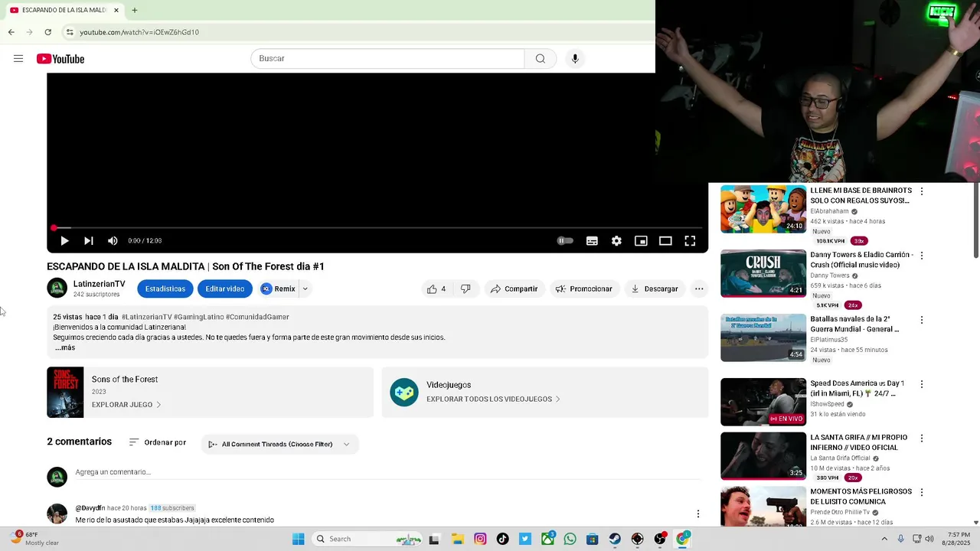980x551 pixels.
Task: Open Estadísticas for the video
Action: [x=165, y=289]
